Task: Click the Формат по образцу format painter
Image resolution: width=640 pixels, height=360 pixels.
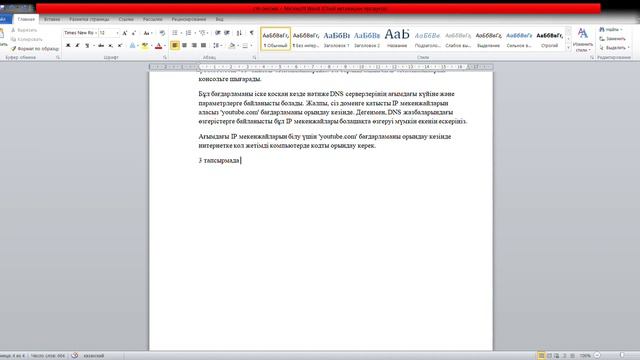Action: click(35, 49)
